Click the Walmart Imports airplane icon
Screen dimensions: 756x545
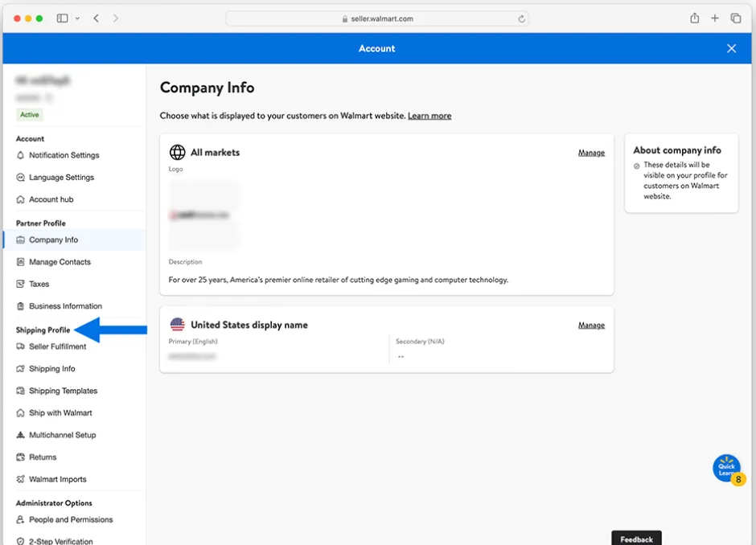(x=20, y=479)
